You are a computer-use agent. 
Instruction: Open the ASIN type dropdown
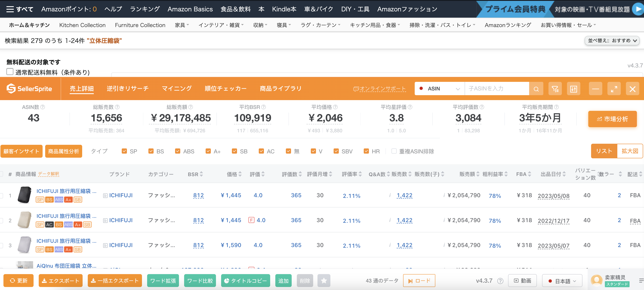439,89
